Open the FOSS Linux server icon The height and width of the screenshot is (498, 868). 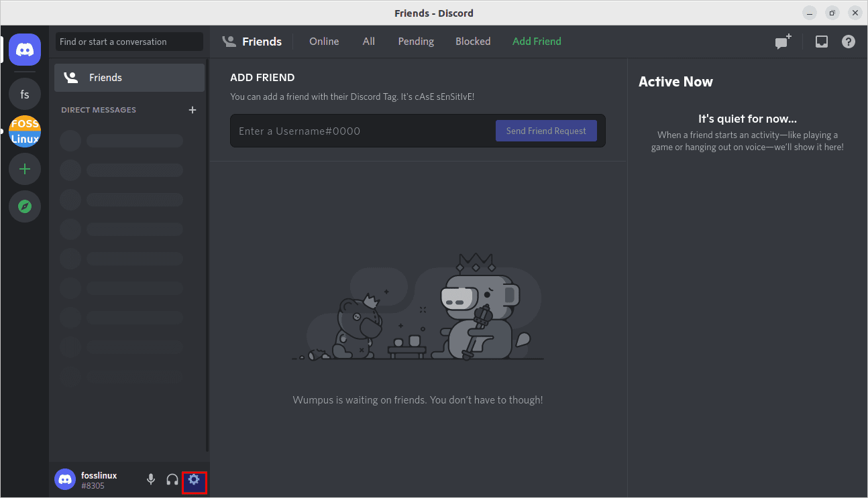(25, 131)
